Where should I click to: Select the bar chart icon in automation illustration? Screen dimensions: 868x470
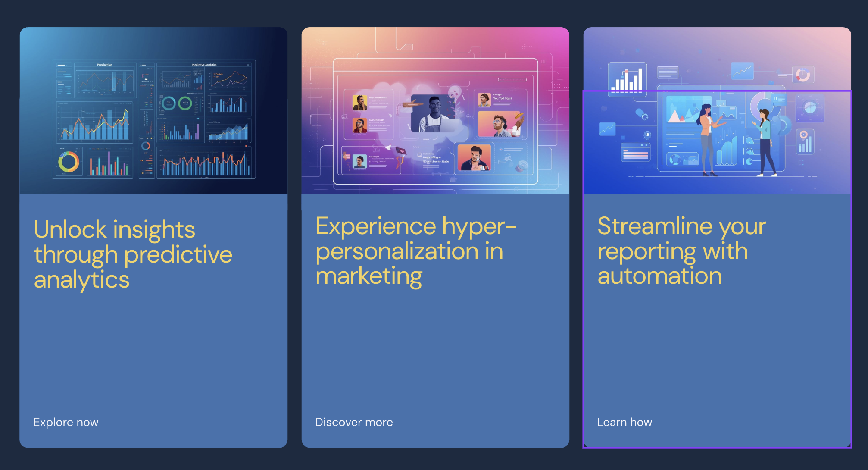[x=628, y=79]
